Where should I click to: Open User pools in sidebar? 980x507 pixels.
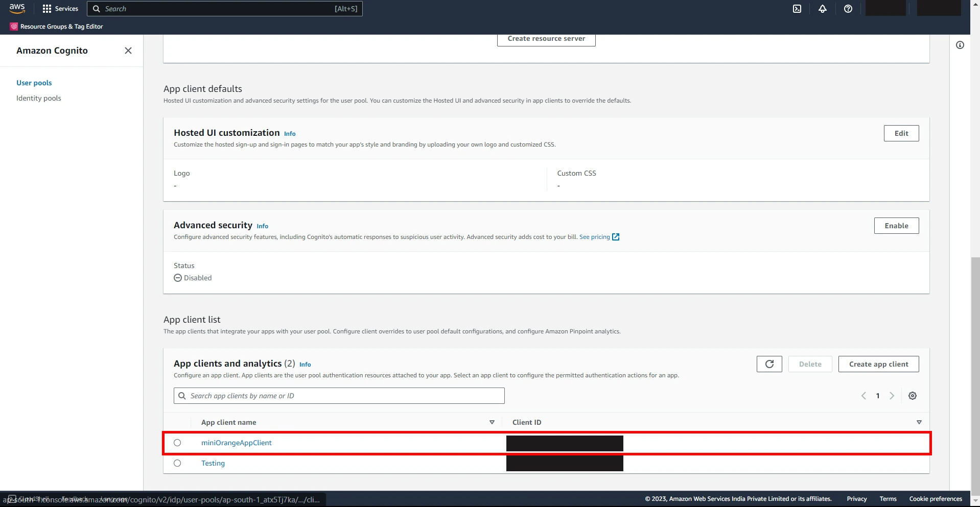pyautogui.click(x=34, y=83)
